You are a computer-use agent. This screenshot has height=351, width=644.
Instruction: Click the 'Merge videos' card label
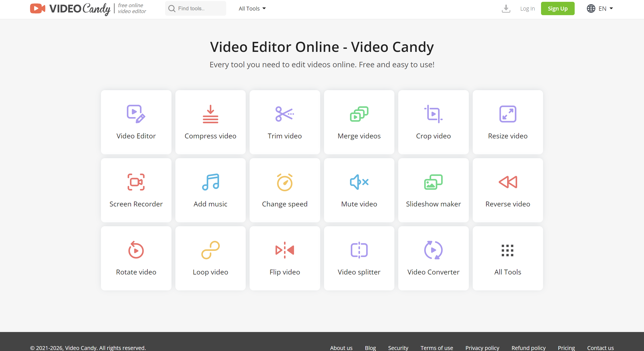point(359,136)
